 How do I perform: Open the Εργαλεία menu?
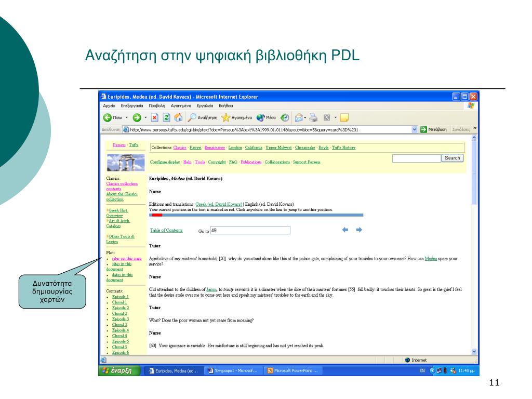[205, 106]
